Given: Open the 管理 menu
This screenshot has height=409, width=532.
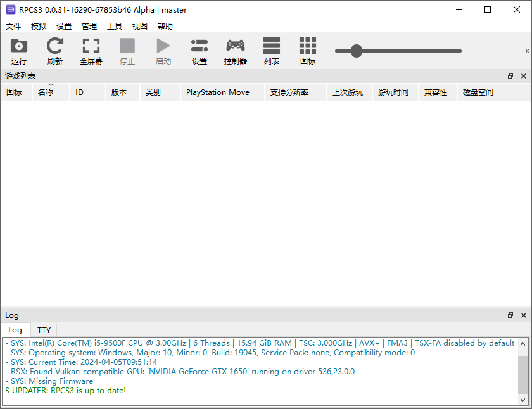Looking at the screenshot, I should (x=89, y=26).
